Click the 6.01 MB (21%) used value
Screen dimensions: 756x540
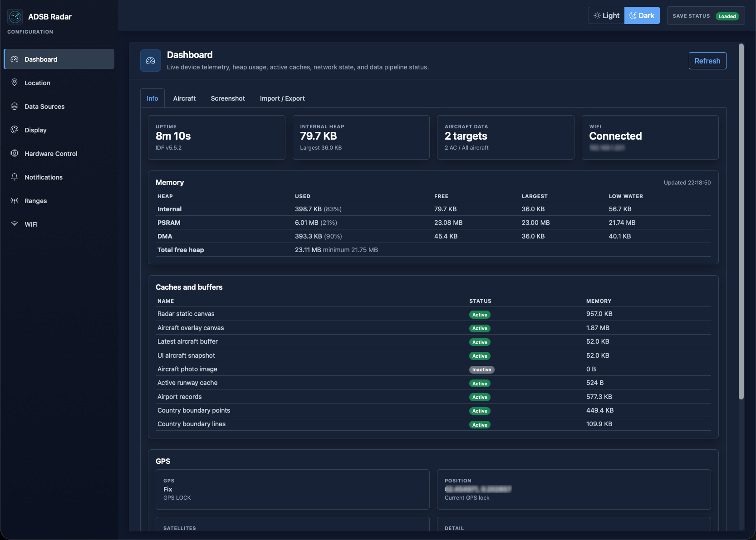[316, 223]
